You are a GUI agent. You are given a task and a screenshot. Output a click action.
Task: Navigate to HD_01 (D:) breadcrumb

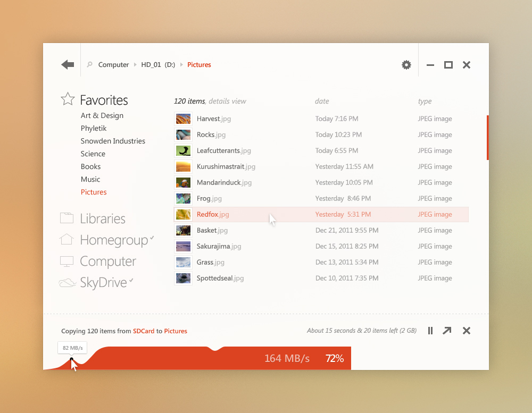pyautogui.click(x=157, y=65)
